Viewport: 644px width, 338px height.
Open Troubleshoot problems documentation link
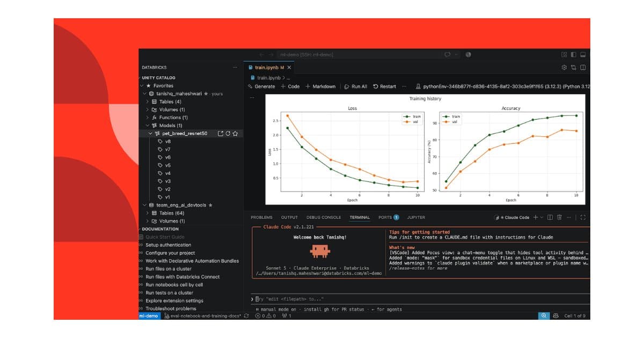coord(171,308)
